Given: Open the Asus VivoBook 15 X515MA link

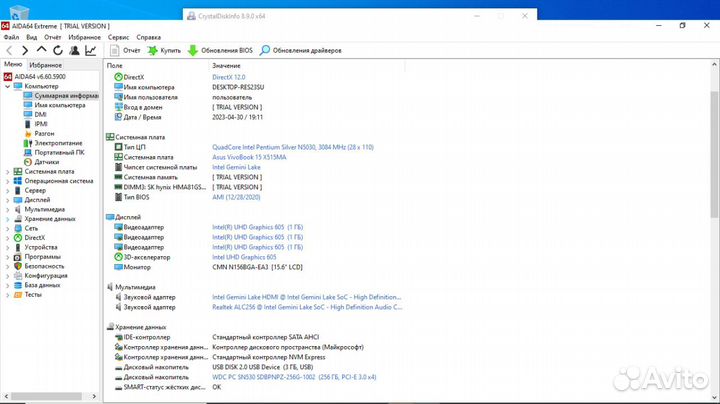Looking at the screenshot, I should pos(249,157).
